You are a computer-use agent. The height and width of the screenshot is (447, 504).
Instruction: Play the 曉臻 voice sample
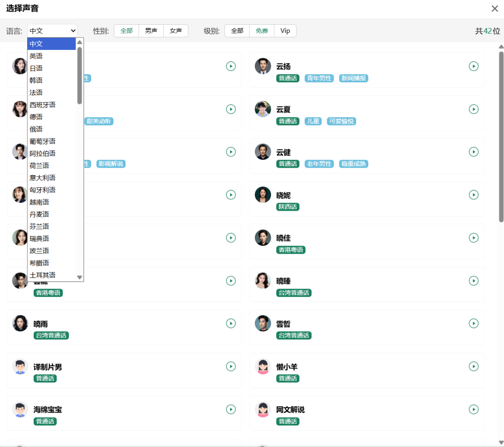(x=474, y=281)
